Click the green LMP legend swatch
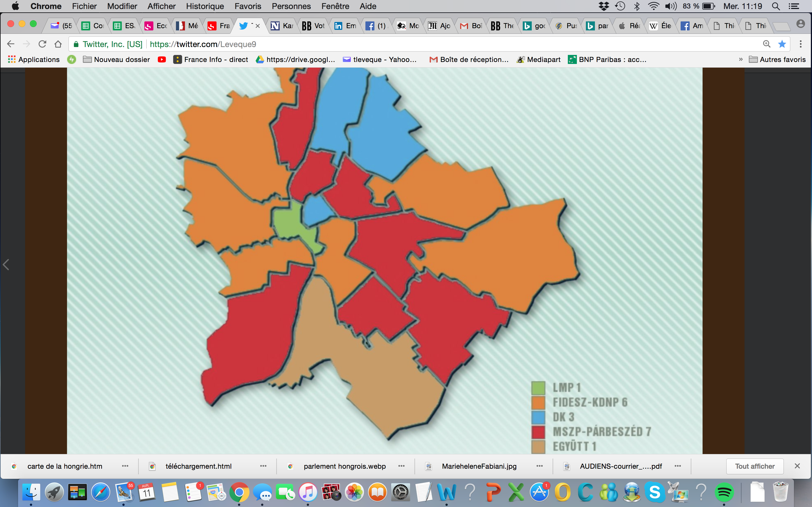This screenshot has width=812, height=507. pos(538,388)
